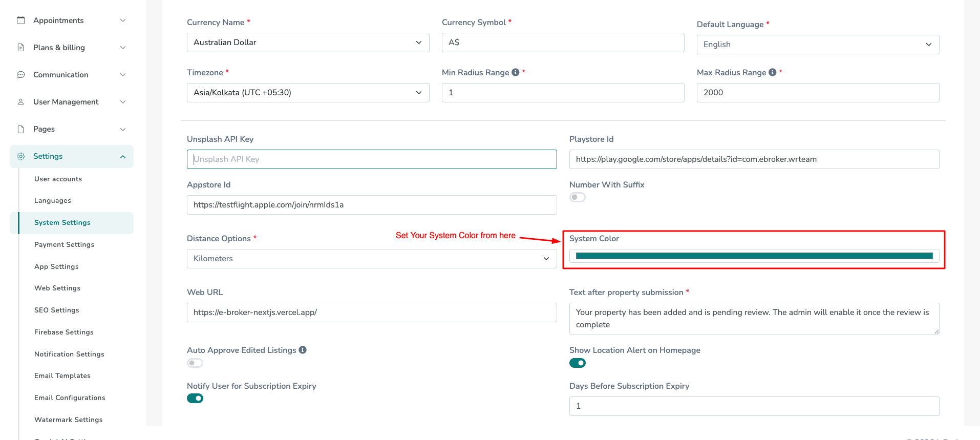
Task: Open Watermark Settings in sidebar
Action: pyautogui.click(x=68, y=420)
